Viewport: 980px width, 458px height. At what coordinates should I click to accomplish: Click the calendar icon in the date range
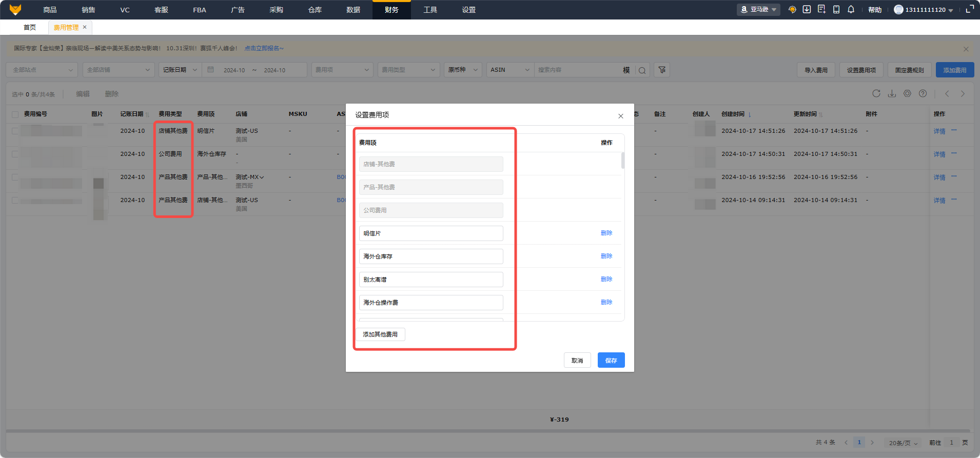[x=210, y=70]
